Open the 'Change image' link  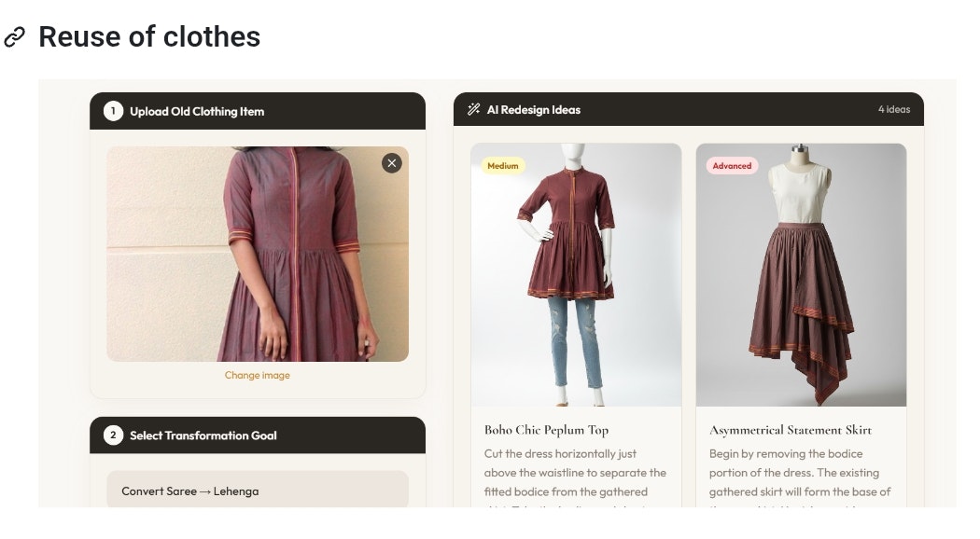256,375
